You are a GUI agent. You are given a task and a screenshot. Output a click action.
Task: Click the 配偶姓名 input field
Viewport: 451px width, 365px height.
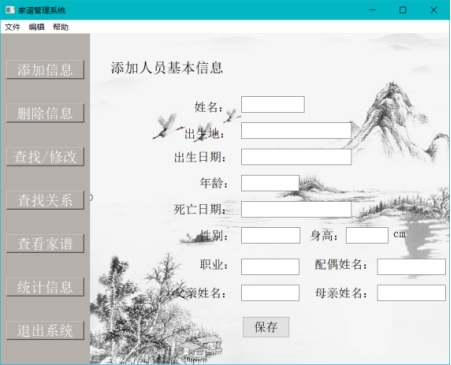click(x=411, y=266)
